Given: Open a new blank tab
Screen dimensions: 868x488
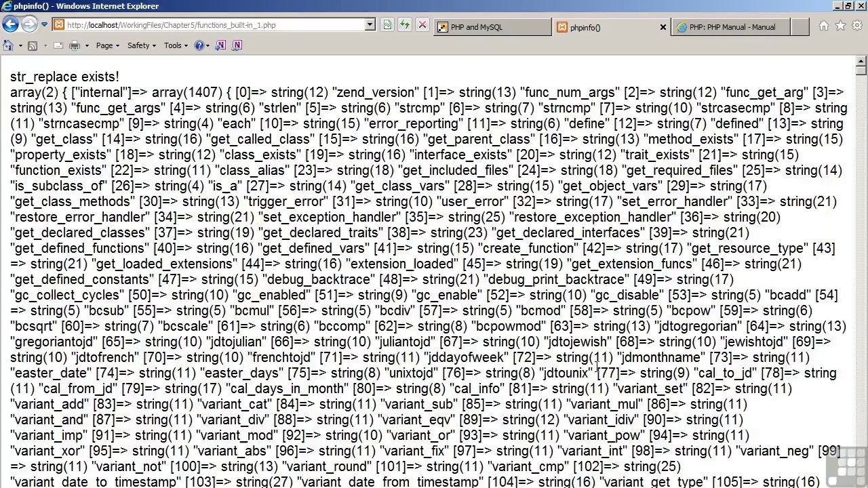Looking at the screenshot, I should (x=800, y=27).
